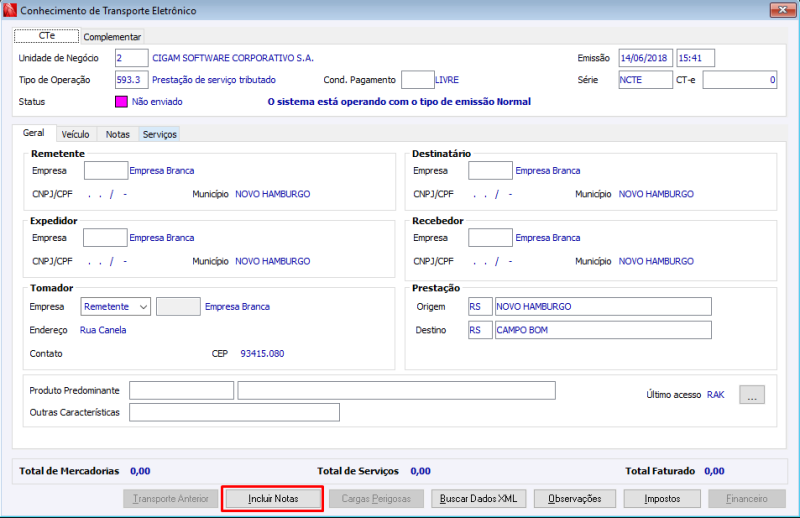Click the Destinatário Empresa code field
Screen dimensions: 800x518
[x=490, y=170]
